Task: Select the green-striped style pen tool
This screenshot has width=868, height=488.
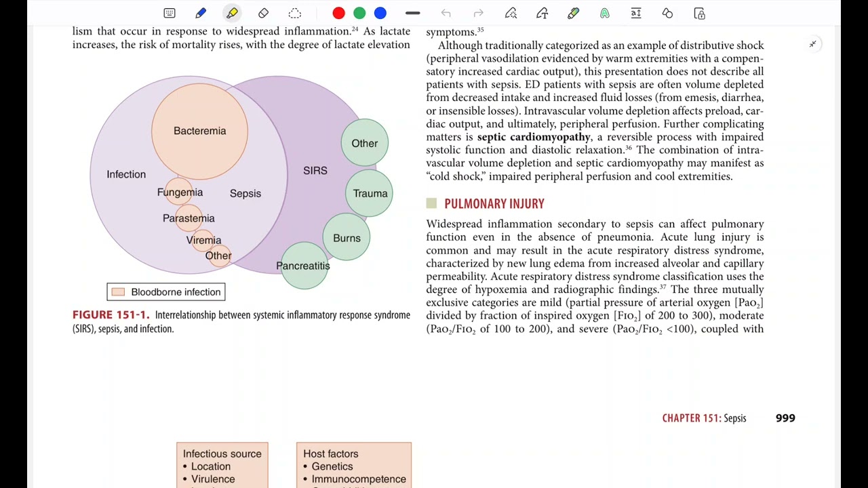Action: click(x=573, y=14)
